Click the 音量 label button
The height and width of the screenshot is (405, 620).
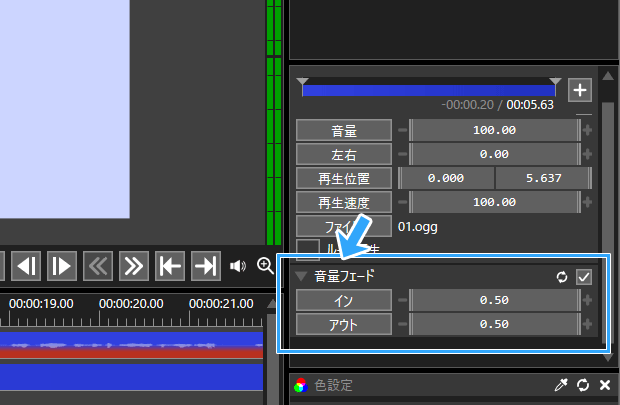[344, 130]
